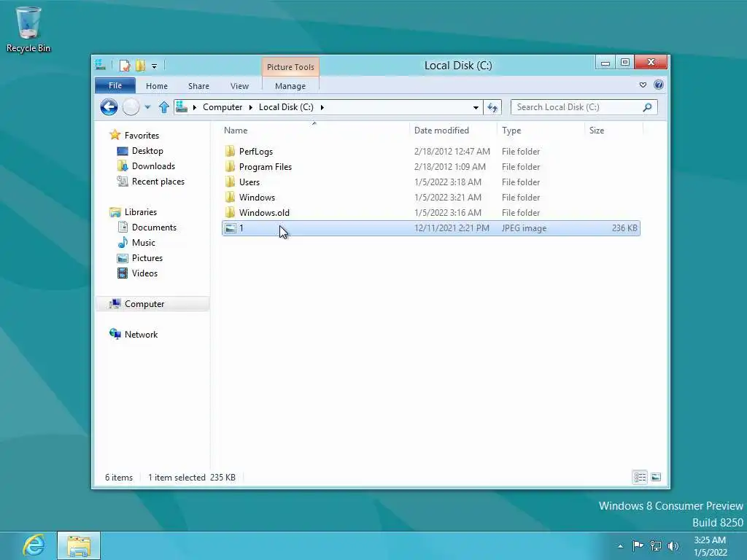Click the Properties quick access icon

pyautogui.click(x=125, y=66)
